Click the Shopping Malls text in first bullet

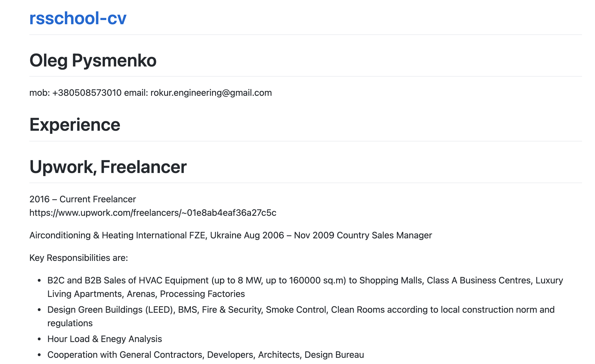(x=391, y=280)
